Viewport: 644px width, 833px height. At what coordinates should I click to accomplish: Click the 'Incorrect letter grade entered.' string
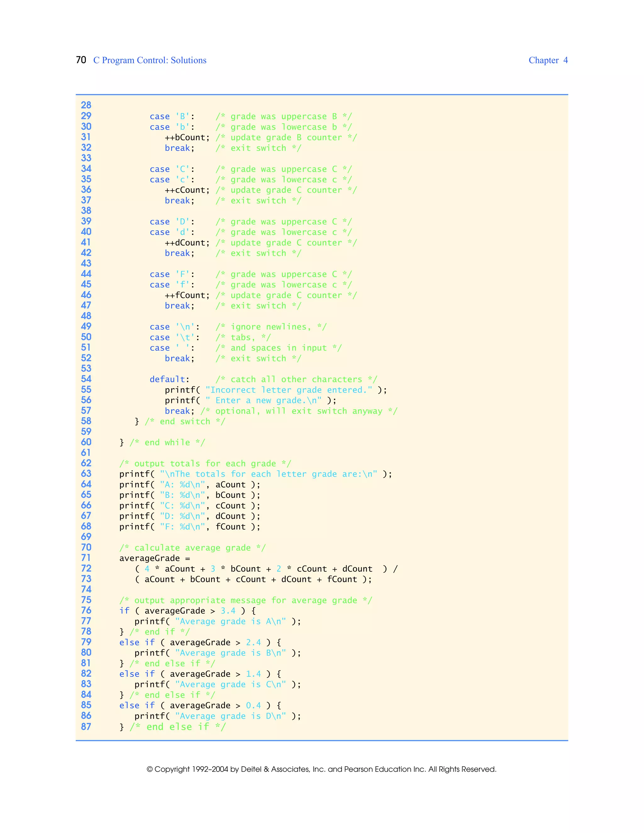289,390
